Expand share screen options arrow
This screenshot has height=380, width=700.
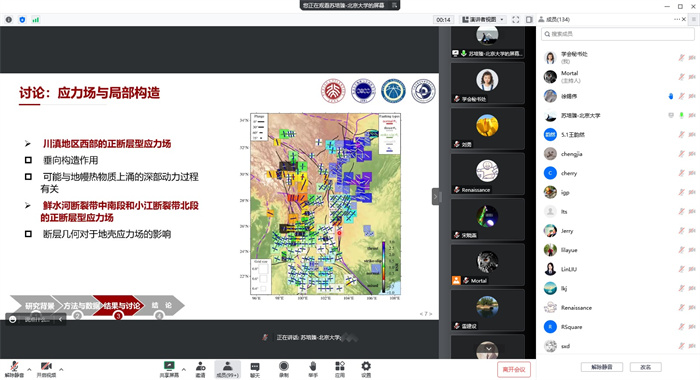(183, 369)
